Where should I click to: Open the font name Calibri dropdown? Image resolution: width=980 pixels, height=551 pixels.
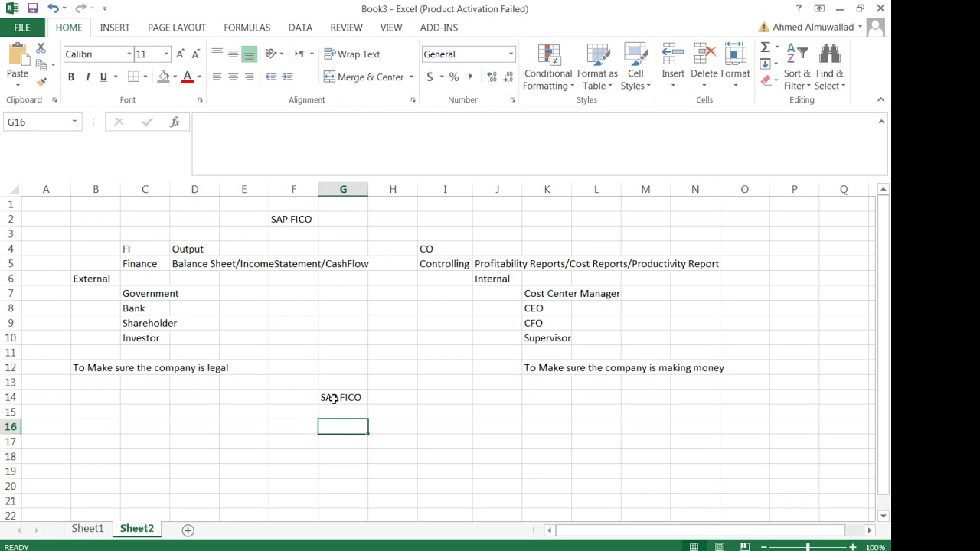pyautogui.click(x=129, y=54)
